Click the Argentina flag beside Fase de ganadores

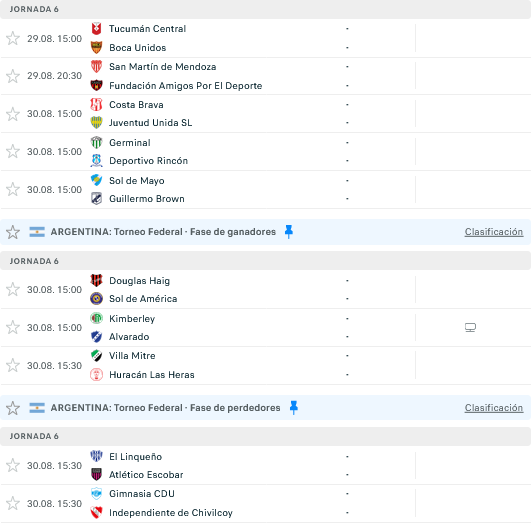tap(37, 232)
